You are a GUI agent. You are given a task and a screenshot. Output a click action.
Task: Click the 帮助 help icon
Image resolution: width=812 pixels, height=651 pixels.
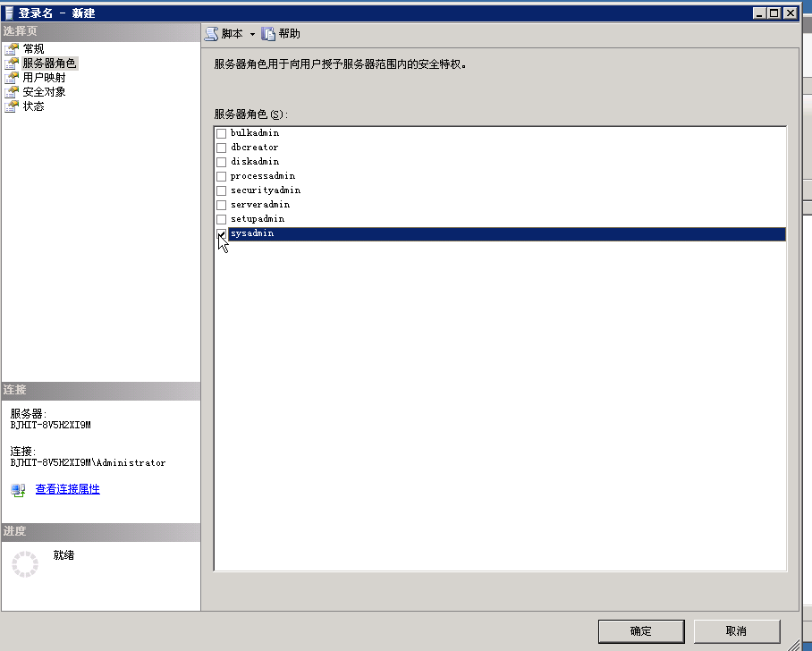tap(268, 34)
